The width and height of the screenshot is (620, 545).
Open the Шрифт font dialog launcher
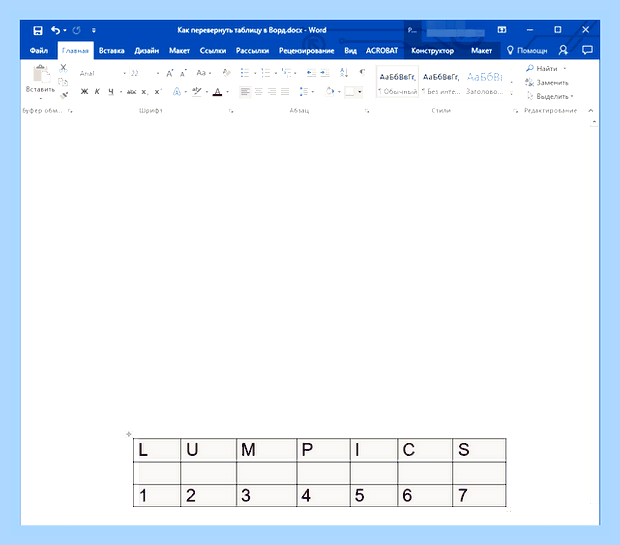(231, 111)
